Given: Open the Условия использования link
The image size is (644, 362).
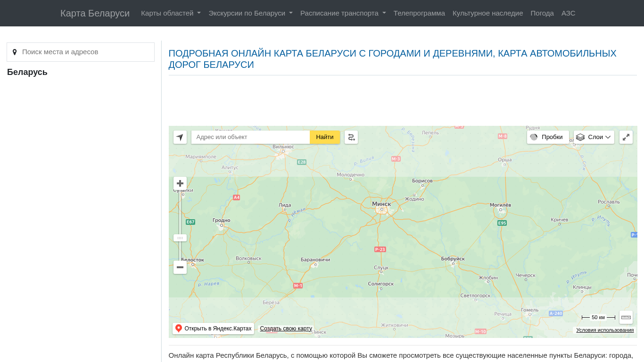Looking at the screenshot, I should click(x=604, y=330).
